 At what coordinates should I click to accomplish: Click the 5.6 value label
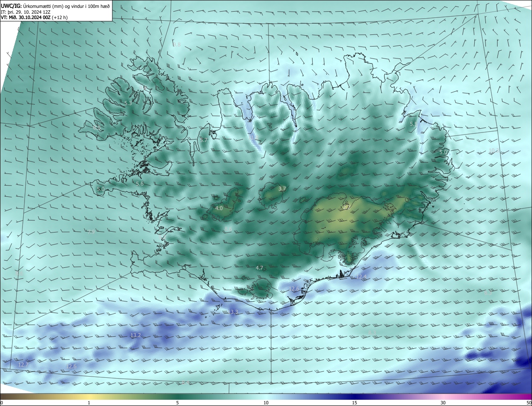(x=140, y=183)
